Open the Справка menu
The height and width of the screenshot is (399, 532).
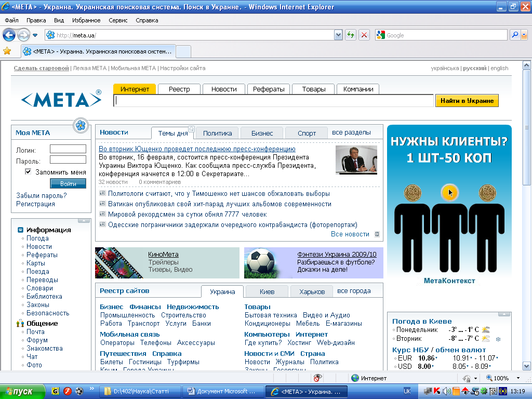coord(147,20)
